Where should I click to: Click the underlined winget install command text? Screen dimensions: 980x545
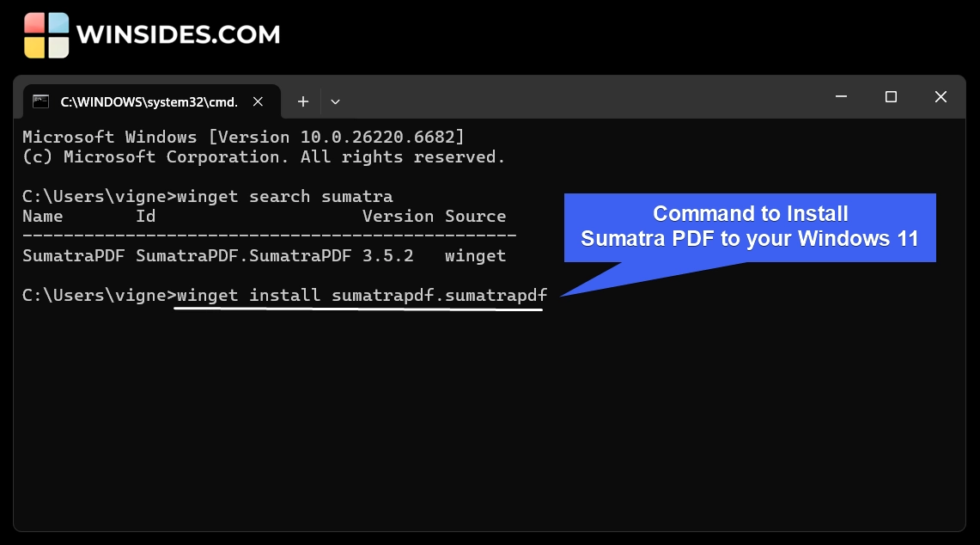click(361, 295)
